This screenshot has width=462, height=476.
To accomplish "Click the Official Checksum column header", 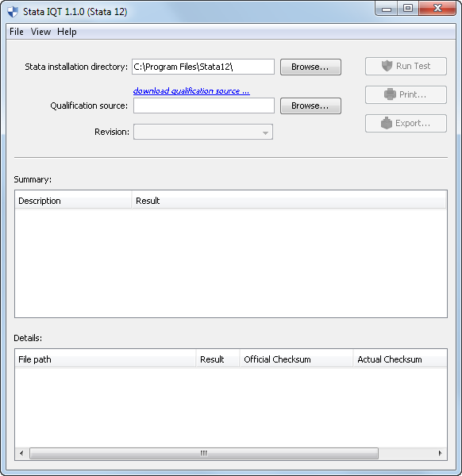I will tap(296, 359).
